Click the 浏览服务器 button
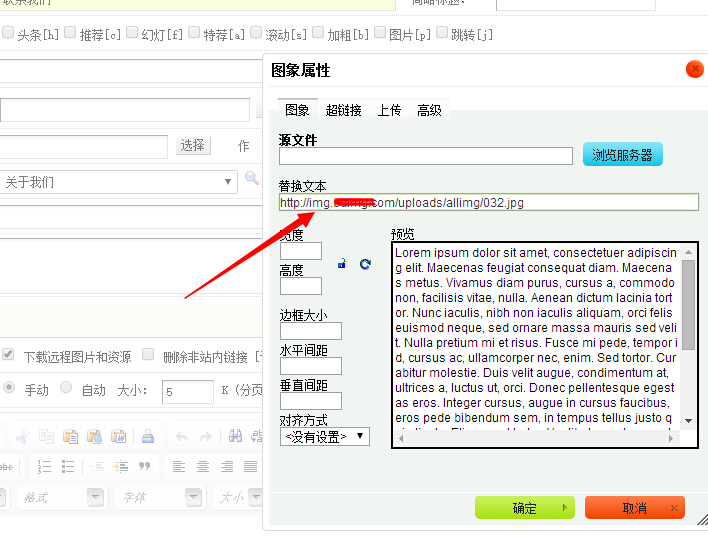708x544 pixels. (622, 154)
